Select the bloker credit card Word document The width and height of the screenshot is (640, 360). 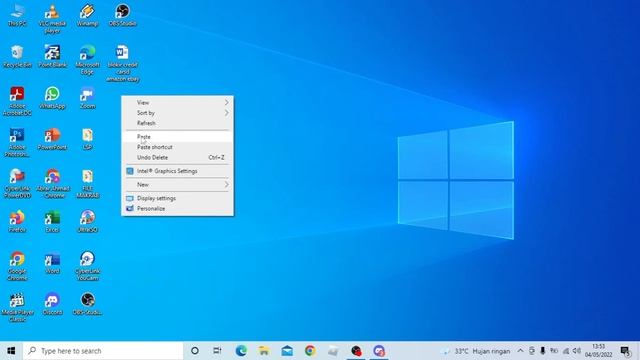pos(122,64)
